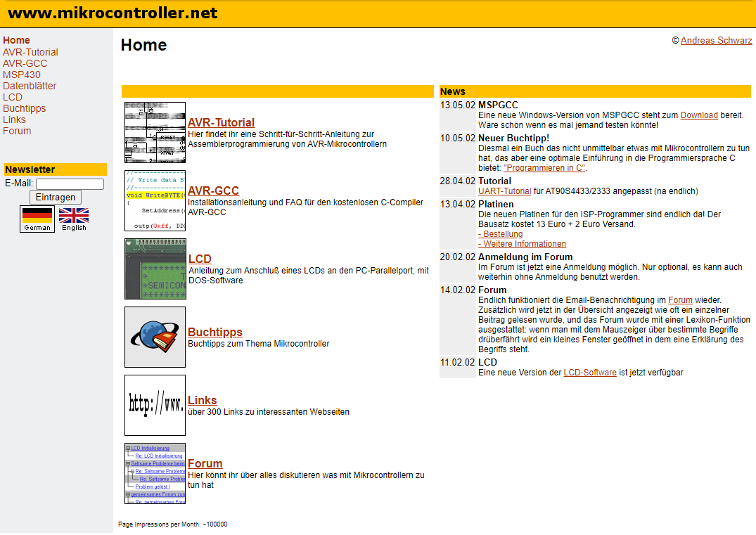Open the AVR-Tutorial heading link
Image resolution: width=756 pixels, height=535 pixels.
(221, 122)
